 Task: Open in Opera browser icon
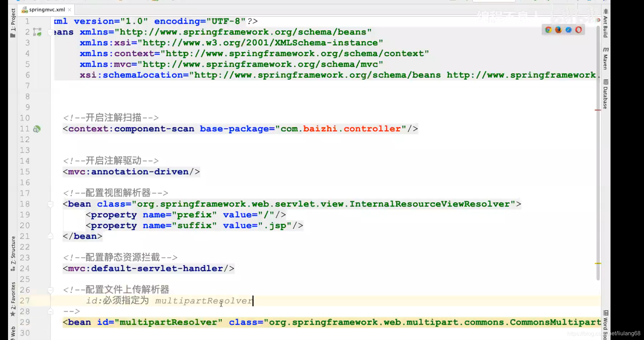[579, 30]
